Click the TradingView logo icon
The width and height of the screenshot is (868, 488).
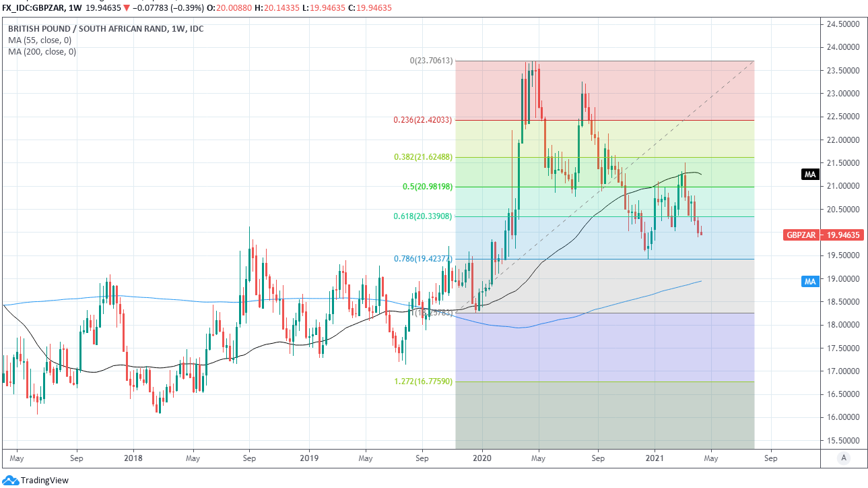click(x=11, y=480)
